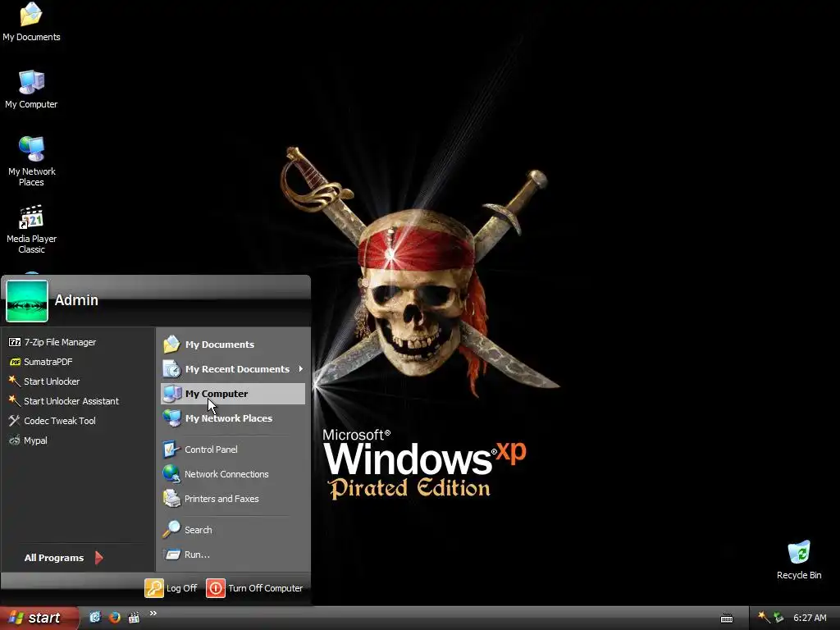Viewport: 840px width, 630px height.
Task: Click the on-screen keyboard taskbar icon
Action: tap(727, 619)
